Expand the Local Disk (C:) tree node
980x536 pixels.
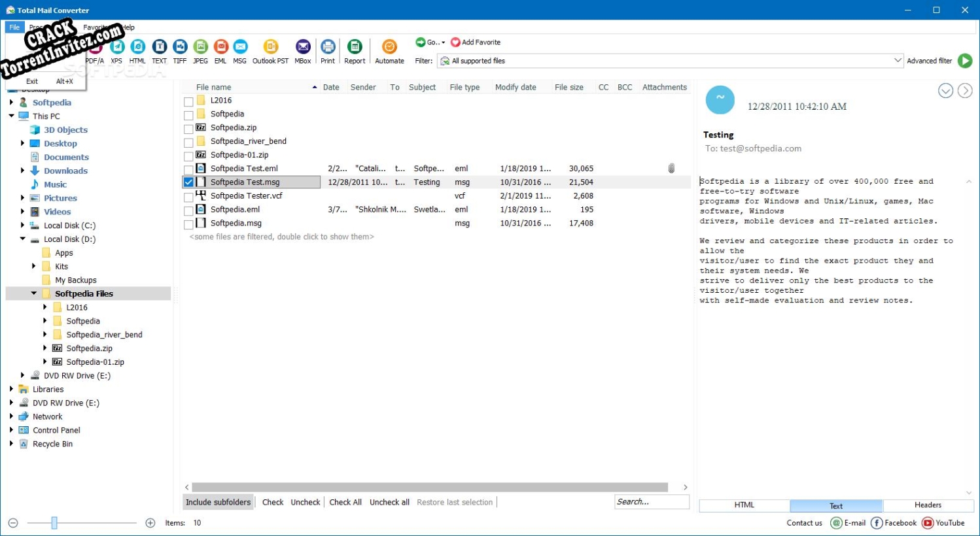click(x=23, y=226)
